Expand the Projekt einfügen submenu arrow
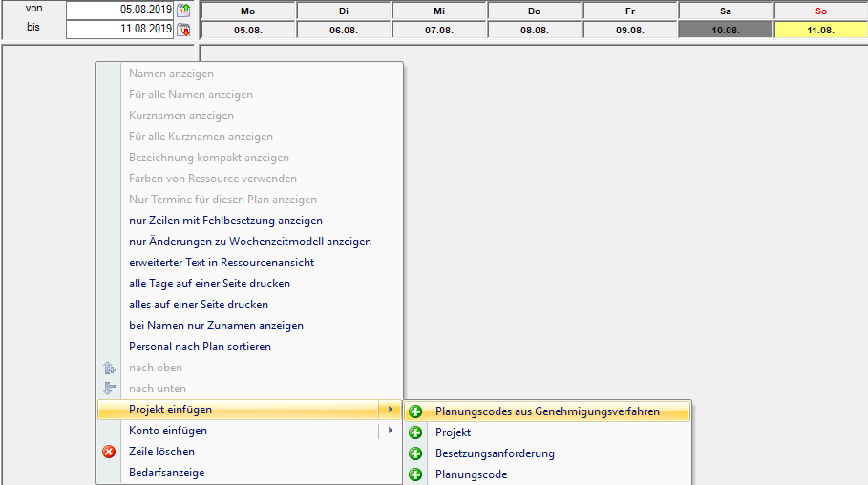This screenshot has width=868, height=485. coord(389,410)
